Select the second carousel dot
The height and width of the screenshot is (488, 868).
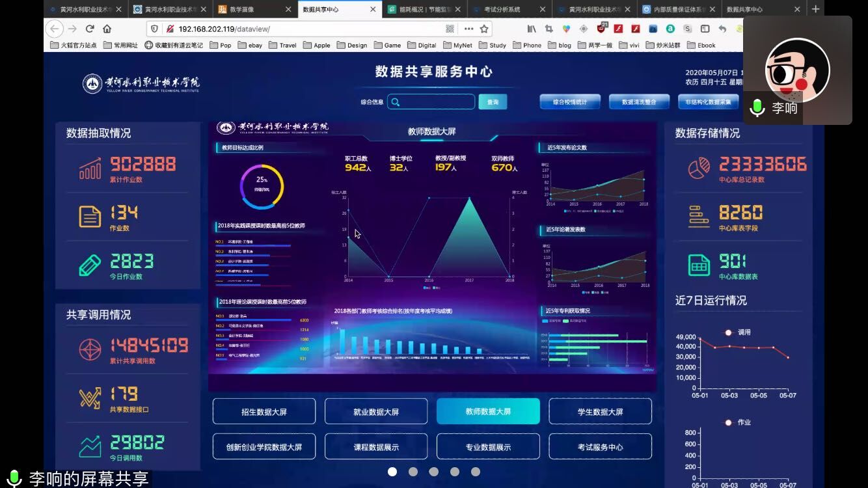tap(413, 472)
